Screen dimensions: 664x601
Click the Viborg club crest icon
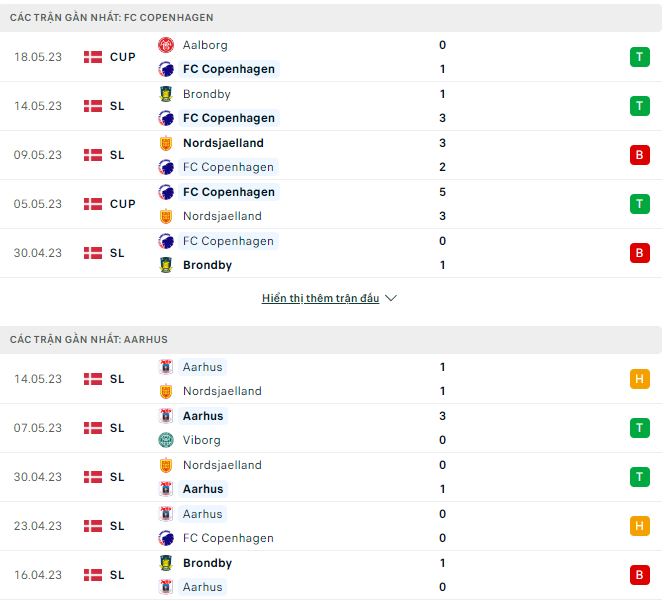pos(165,440)
